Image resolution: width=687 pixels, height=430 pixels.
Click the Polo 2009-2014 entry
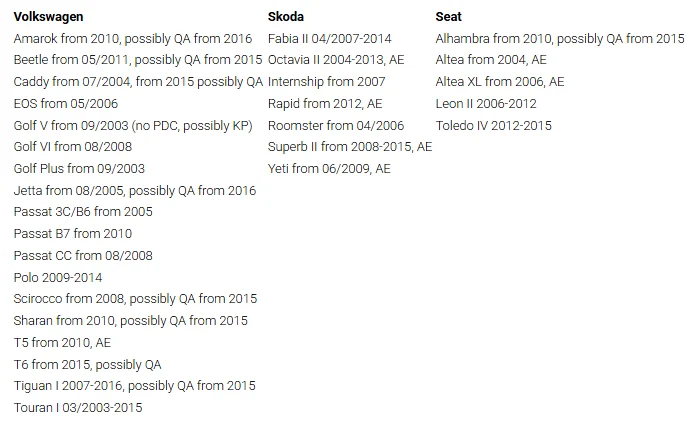point(58,277)
